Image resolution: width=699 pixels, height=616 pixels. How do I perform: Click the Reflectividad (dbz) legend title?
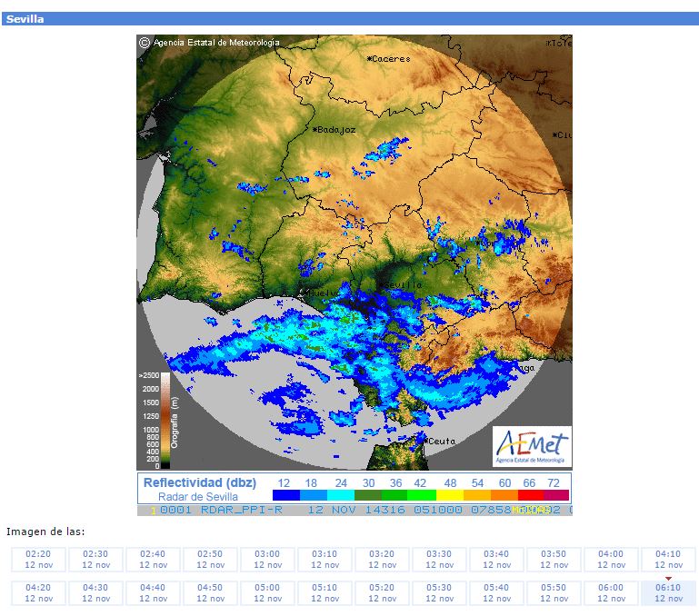(x=200, y=482)
